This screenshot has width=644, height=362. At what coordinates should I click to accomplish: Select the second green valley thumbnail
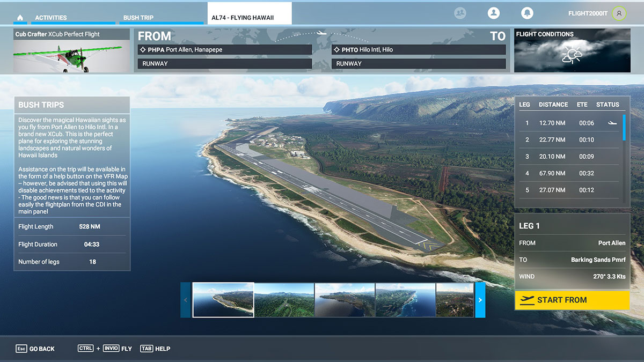coord(284,300)
